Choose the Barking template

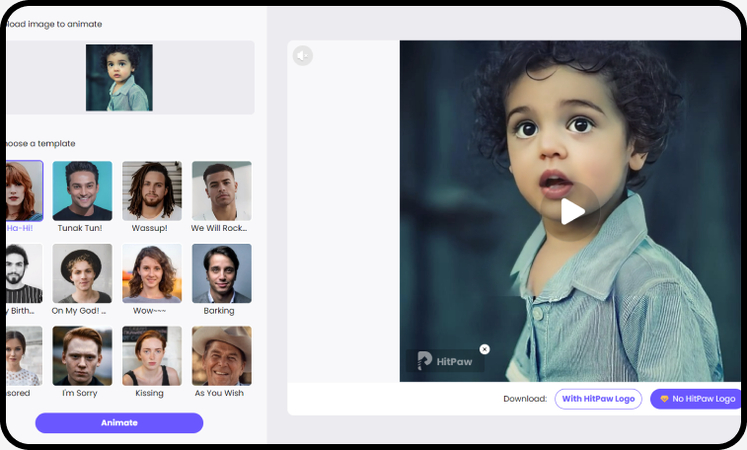221,273
